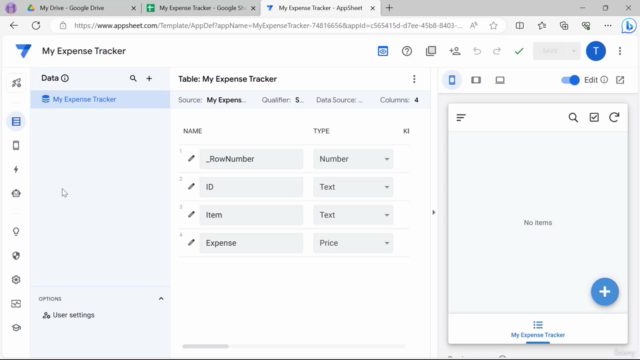Open the Manage monitor section in sidebar

click(16, 304)
